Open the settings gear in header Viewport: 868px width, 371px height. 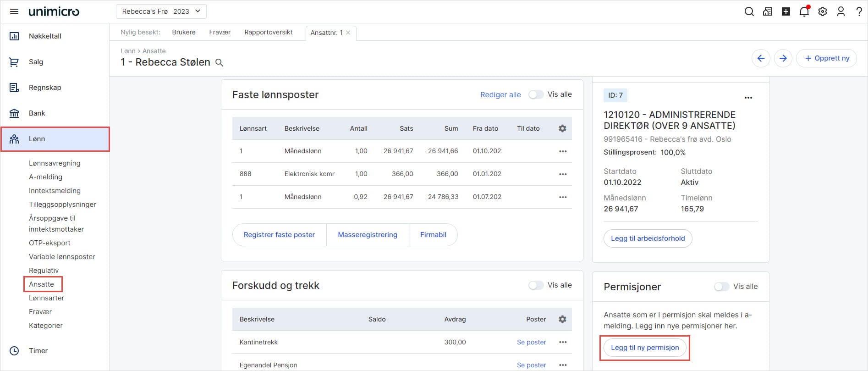pyautogui.click(x=823, y=11)
